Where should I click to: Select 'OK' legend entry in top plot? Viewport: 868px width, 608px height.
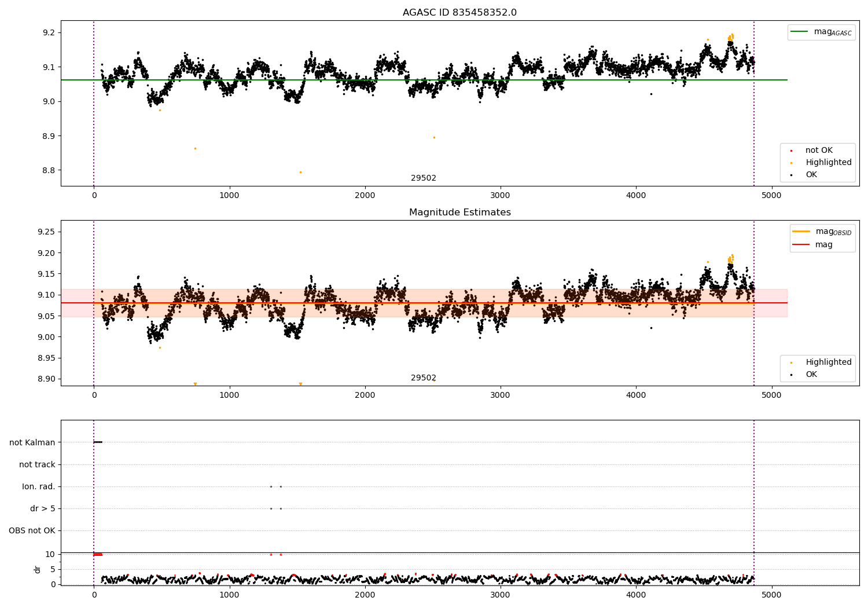pos(811,174)
